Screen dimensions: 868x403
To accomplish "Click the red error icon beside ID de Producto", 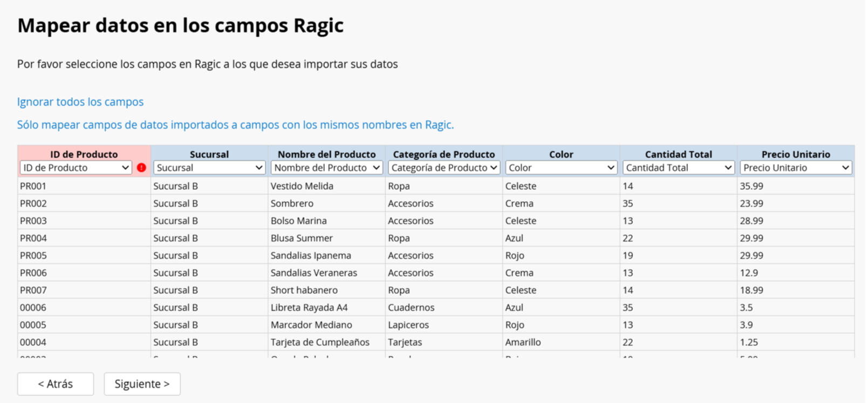I will pyautogui.click(x=141, y=168).
